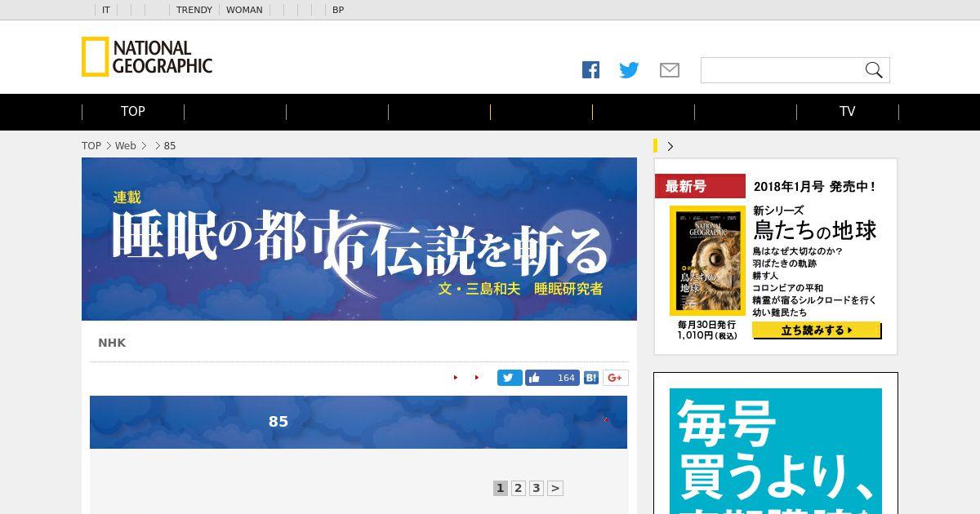Open the Facebook page icon in header

590,70
